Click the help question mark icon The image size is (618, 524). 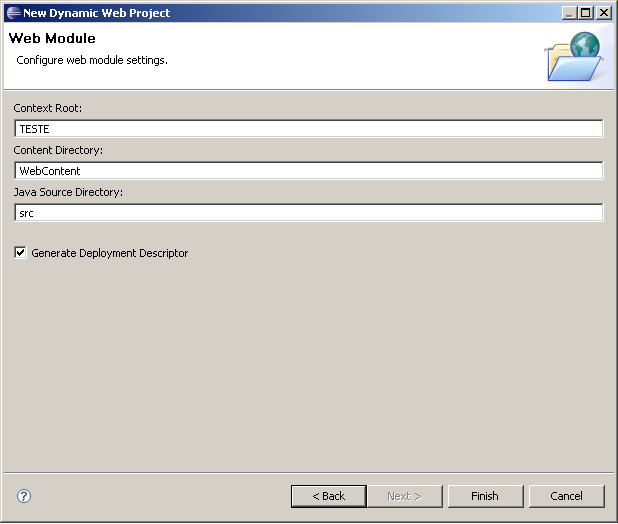click(x=24, y=496)
